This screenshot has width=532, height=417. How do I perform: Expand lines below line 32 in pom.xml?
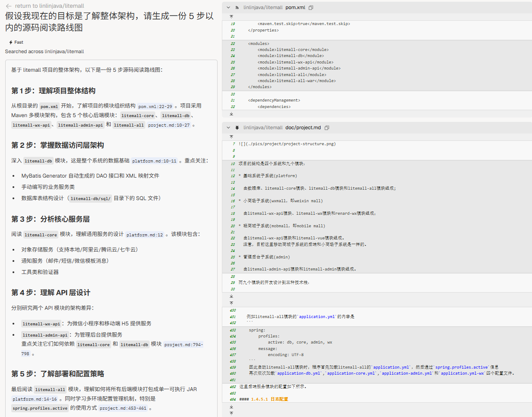point(231,114)
